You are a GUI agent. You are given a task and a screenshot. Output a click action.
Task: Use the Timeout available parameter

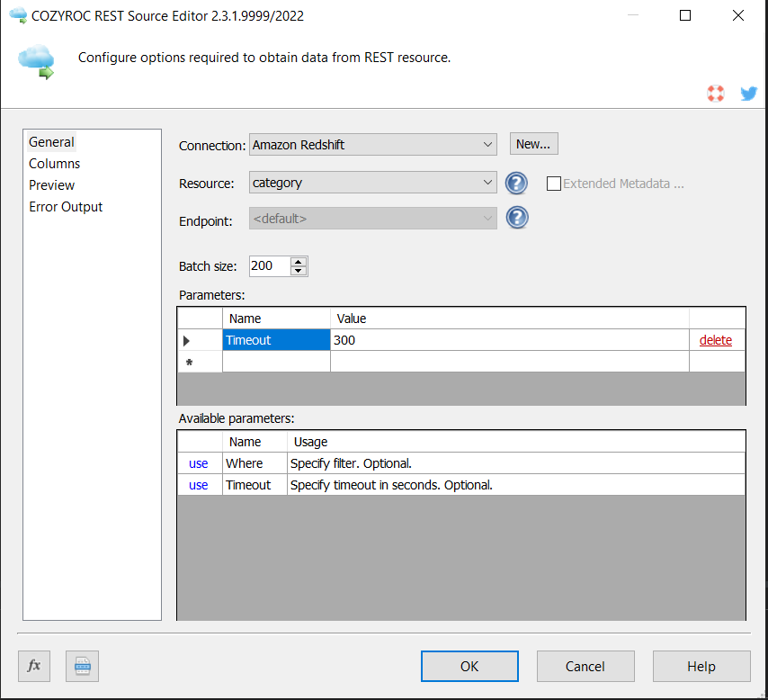pyautogui.click(x=199, y=485)
